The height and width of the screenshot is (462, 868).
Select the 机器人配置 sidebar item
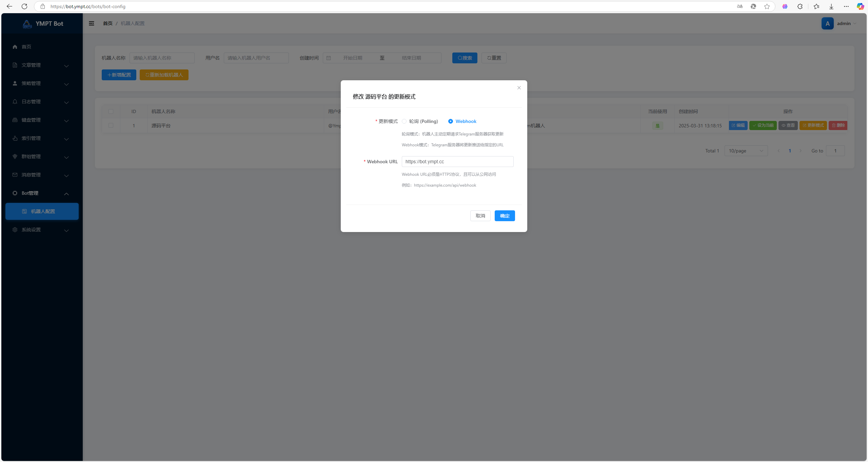(42, 211)
